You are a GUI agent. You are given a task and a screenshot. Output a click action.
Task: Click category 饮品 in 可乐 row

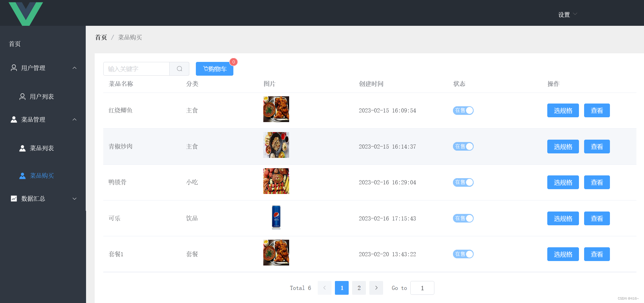pos(192,218)
